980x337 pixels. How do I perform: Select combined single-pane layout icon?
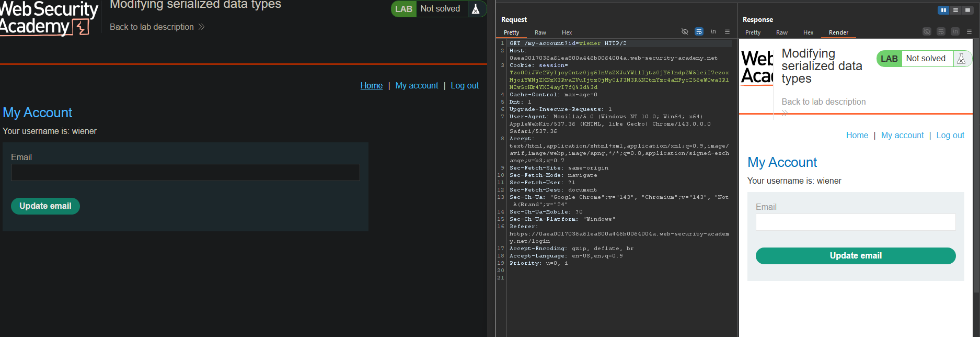point(967,10)
